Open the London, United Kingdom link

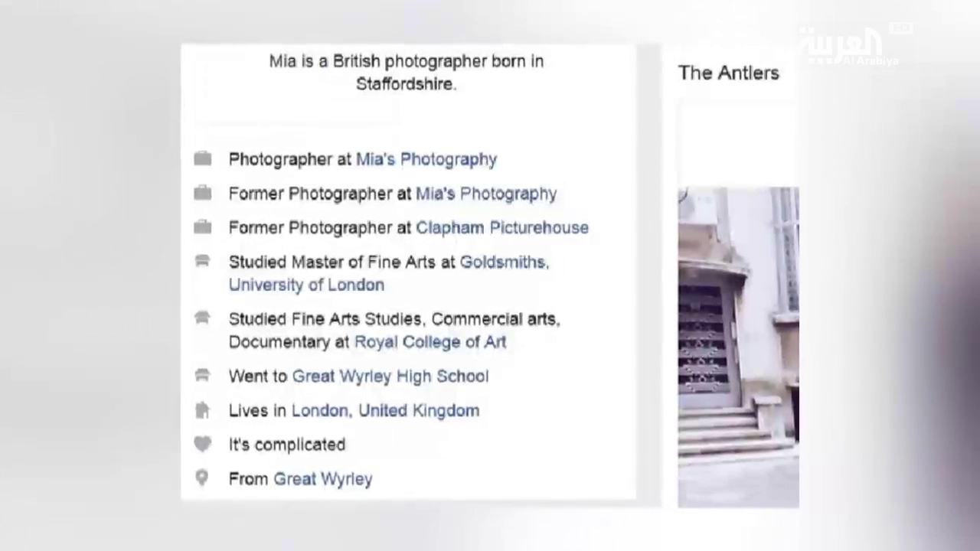click(385, 410)
